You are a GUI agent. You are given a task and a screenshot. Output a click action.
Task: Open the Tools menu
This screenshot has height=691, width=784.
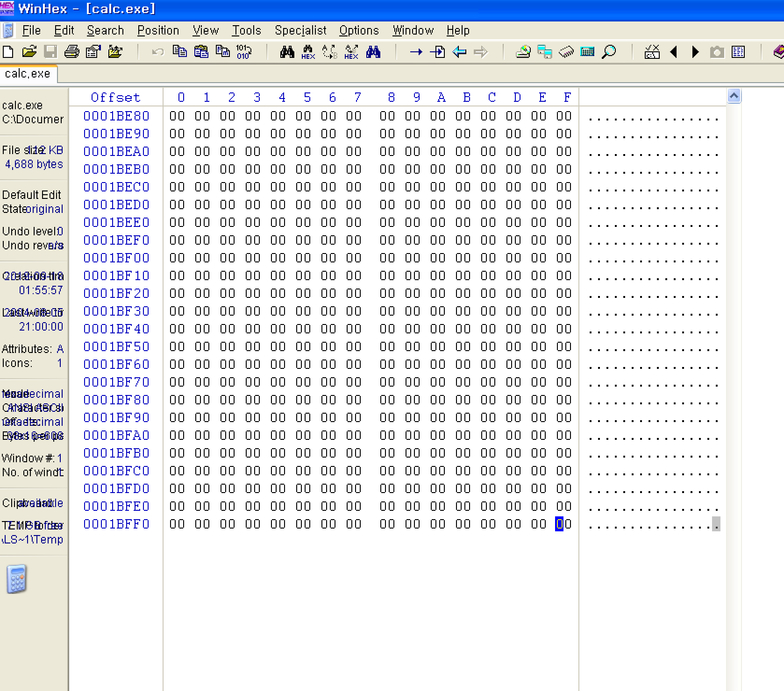(246, 30)
